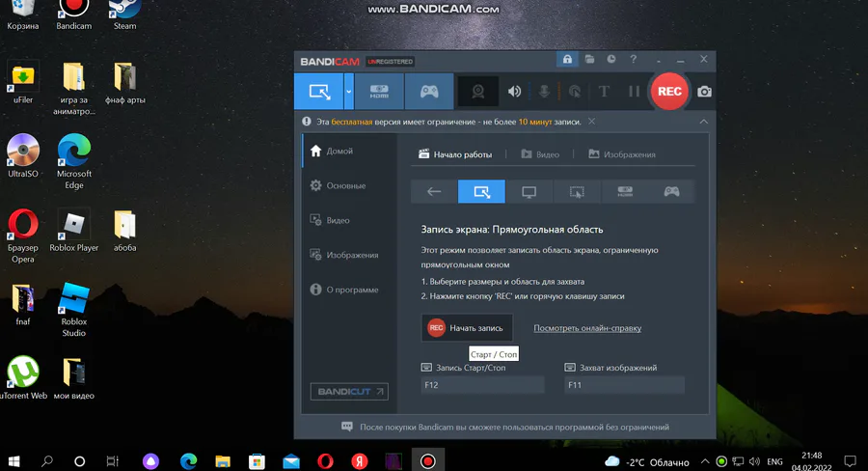
Task: Open Браузер Opera desktop shortcut
Action: pos(23,235)
